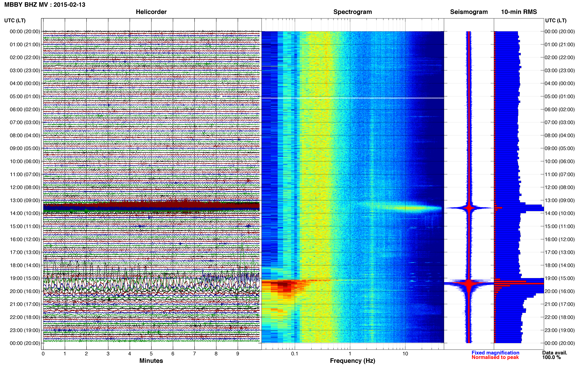
Task: Click the left '11:00 (07:00)' time label
Action: coord(25,174)
